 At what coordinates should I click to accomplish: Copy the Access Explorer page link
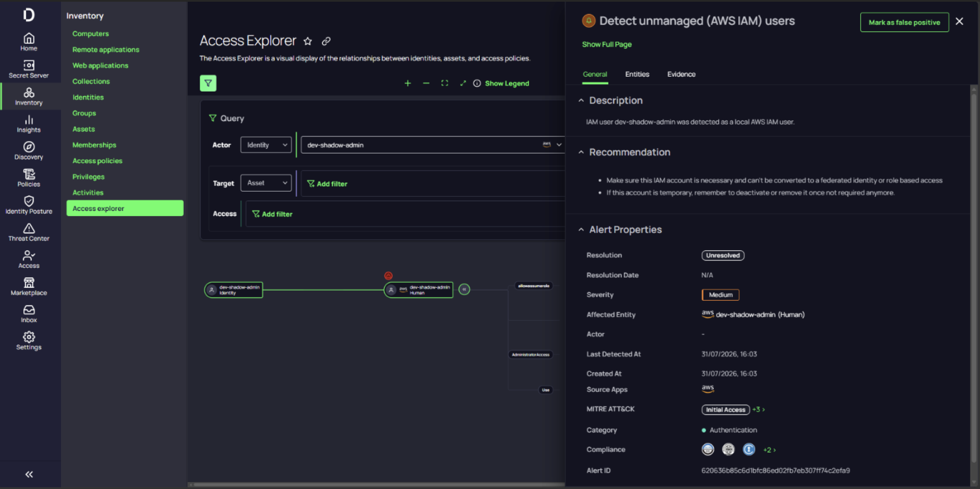(x=326, y=41)
